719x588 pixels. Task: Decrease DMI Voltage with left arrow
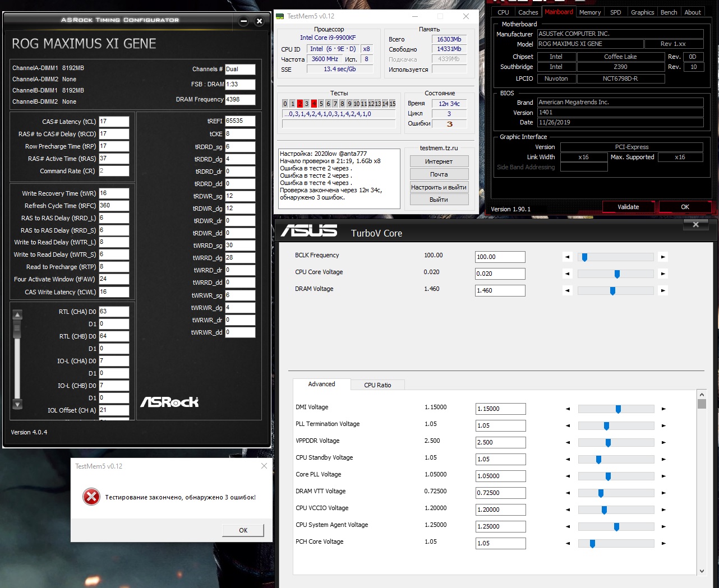[568, 409]
